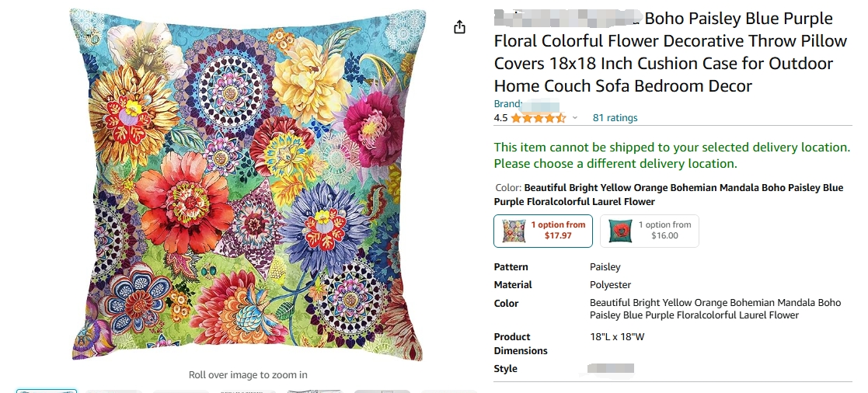This screenshot has width=868, height=393.
Task: Expand the rating breakdown chevron next to stars
Action: tap(574, 118)
